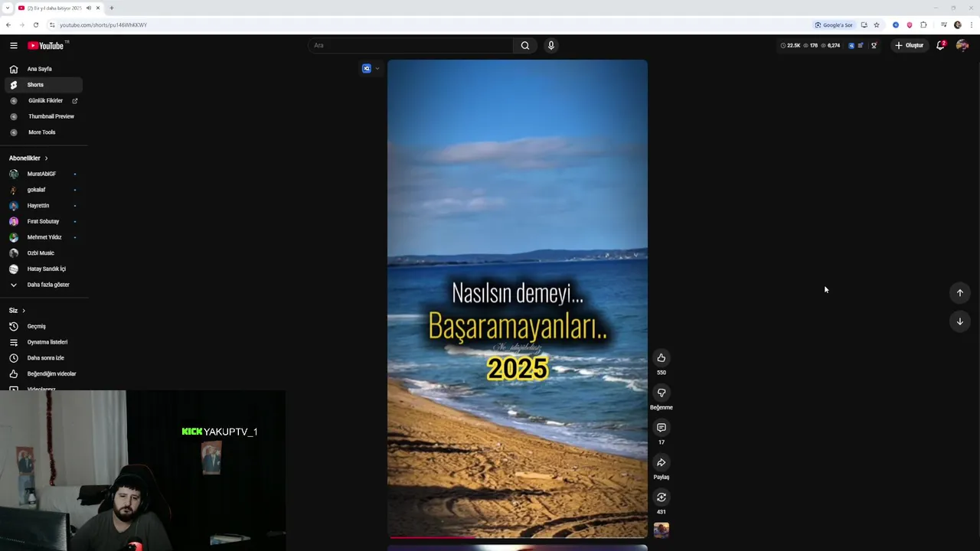The width and height of the screenshot is (980, 551).
Task: Open the notifications bell
Action: 941,45
